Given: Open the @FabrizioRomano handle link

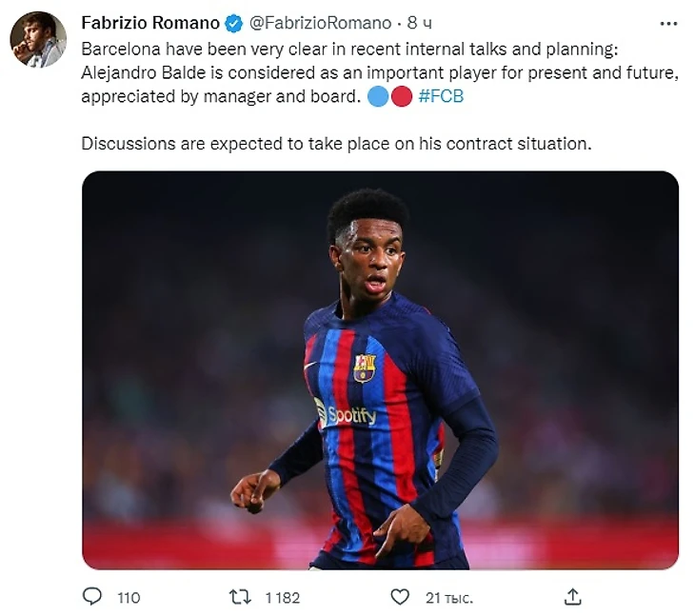Looking at the screenshot, I should (320, 22).
